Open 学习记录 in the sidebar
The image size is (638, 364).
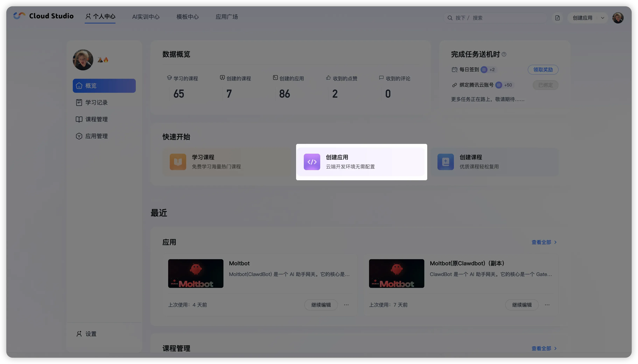(x=104, y=103)
